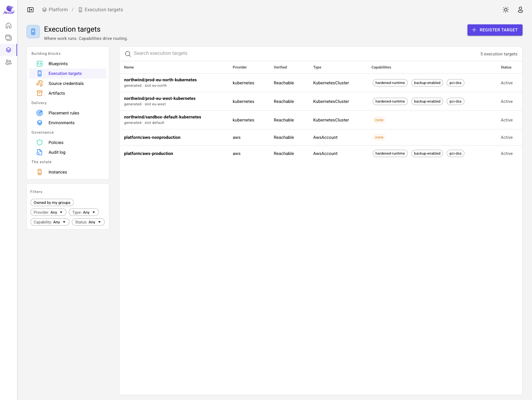Image resolution: width=532 pixels, height=400 pixels.
Task: Click hardened-runtime chip on aws-production row
Action: tap(390, 153)
